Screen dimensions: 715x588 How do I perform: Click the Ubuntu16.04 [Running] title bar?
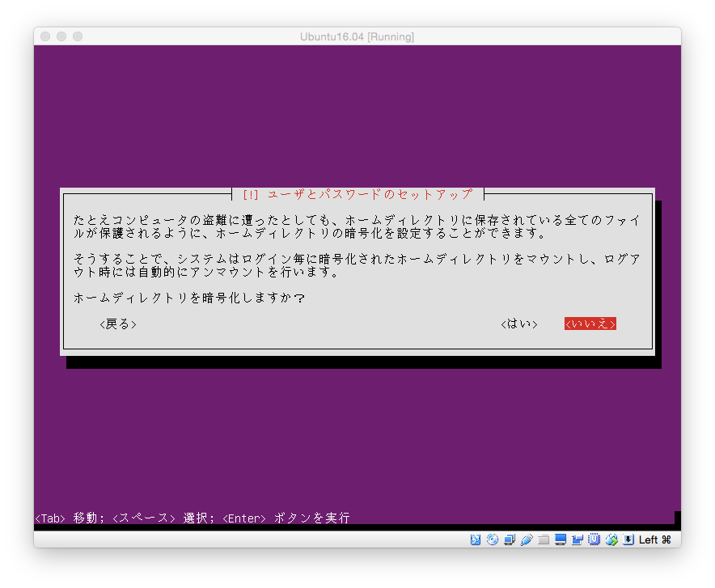coord(357,36)
